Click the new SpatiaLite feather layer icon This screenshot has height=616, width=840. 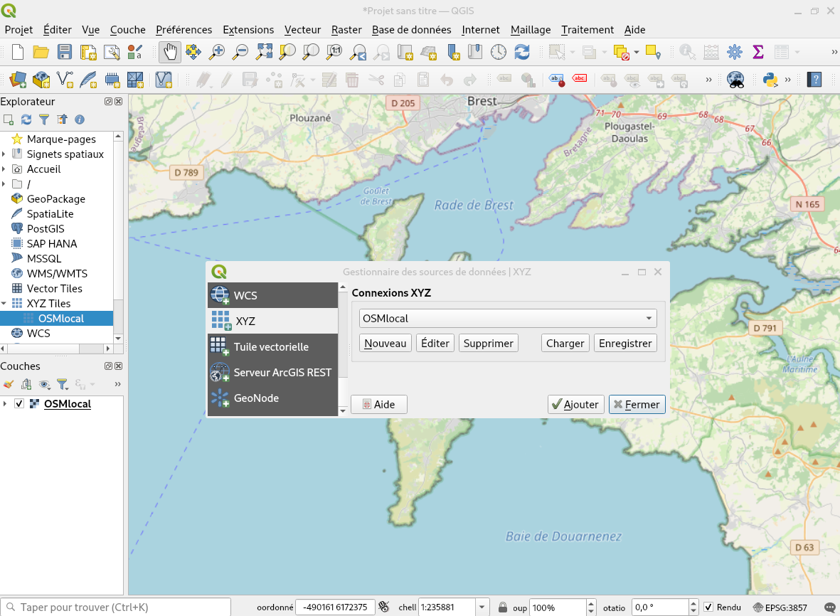pyautogui.click(x=88, y=80)
